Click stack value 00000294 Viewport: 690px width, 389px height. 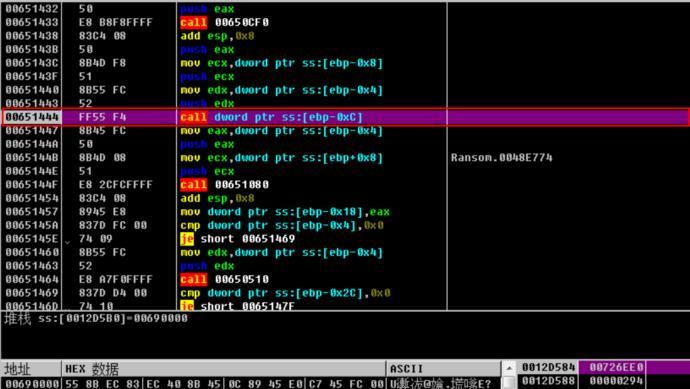click(x=617, y=381)
